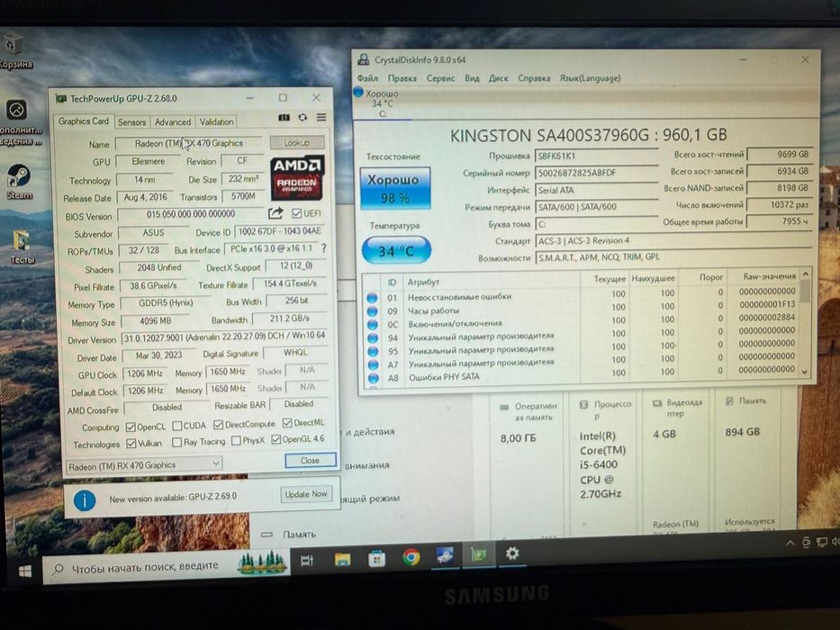The width and height of the screenshot is (840, 630).
Task: Open the GPU-Z hamburger menu
Action: (x=321, y=117)
